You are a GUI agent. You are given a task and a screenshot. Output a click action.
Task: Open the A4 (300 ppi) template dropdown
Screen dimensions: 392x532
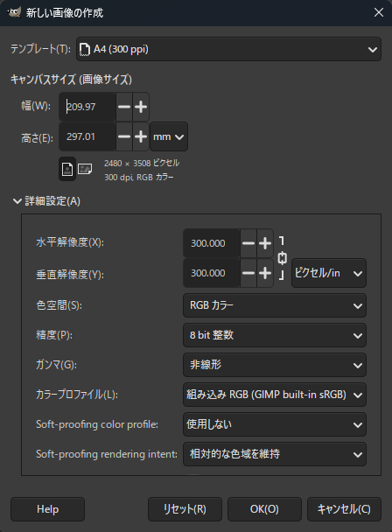pos(228,49)
